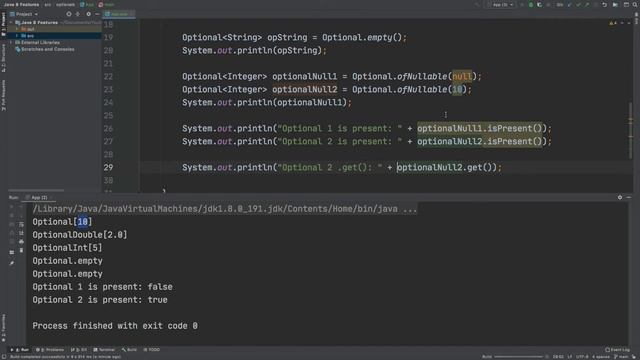Toggle the Structure side tool window stripe
640x360 pixels.
click(3, 58)
